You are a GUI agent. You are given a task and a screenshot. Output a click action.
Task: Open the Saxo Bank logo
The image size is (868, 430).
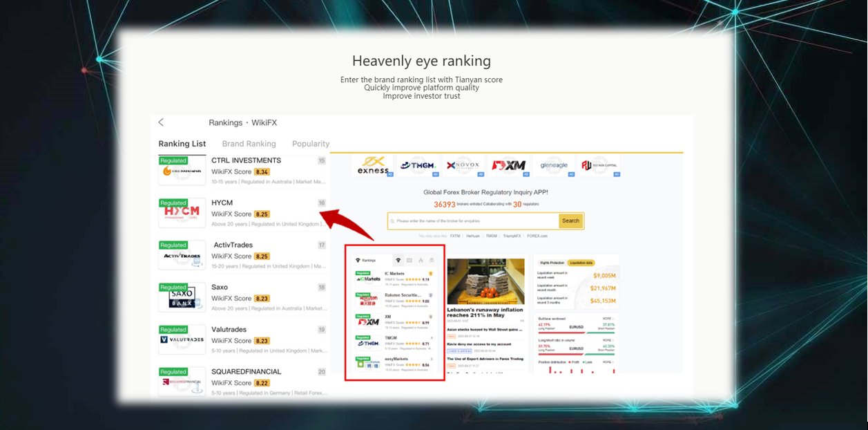(182, 297)
